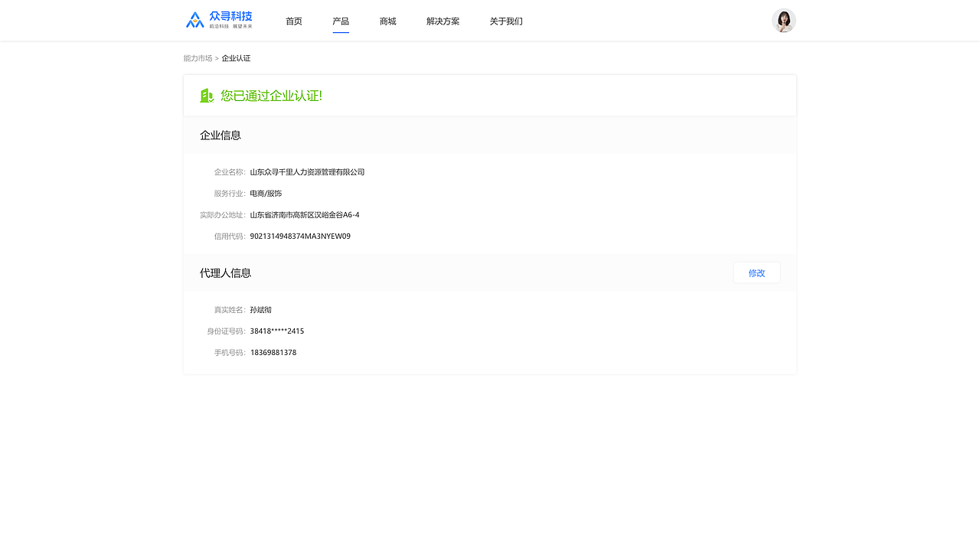Click the masked ID number 38418*****2415
Image resolution: width=980 pixels, height=551 pixels.
pos(276,331)
